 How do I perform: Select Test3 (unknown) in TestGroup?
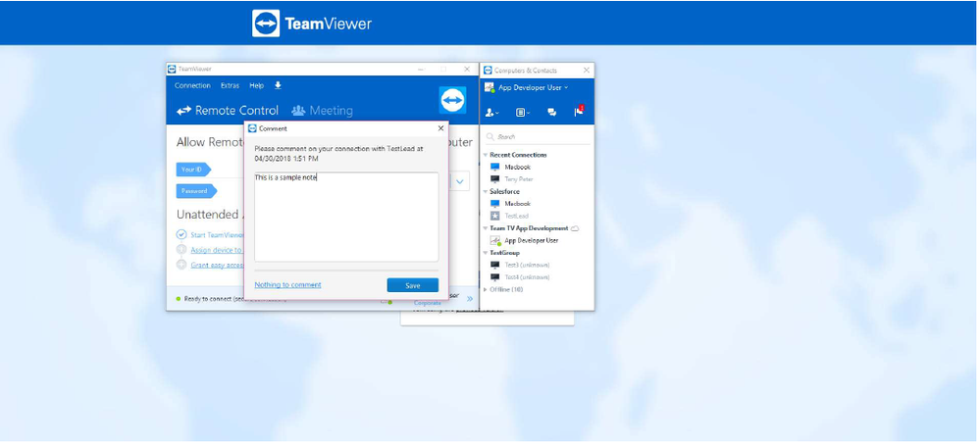point(528,265)
